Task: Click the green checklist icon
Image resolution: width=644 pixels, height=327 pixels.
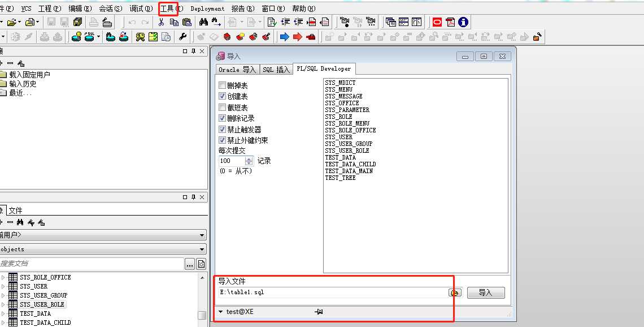Action: click(153, 37)
